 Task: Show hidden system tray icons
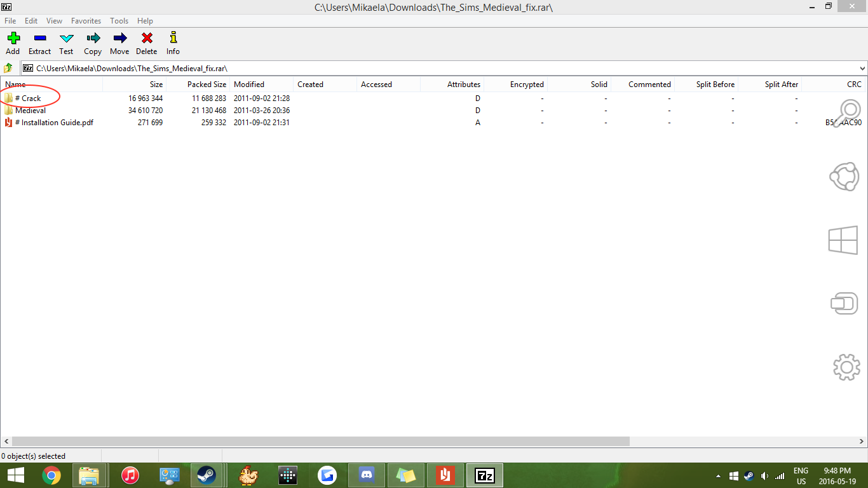pos(718,476)
